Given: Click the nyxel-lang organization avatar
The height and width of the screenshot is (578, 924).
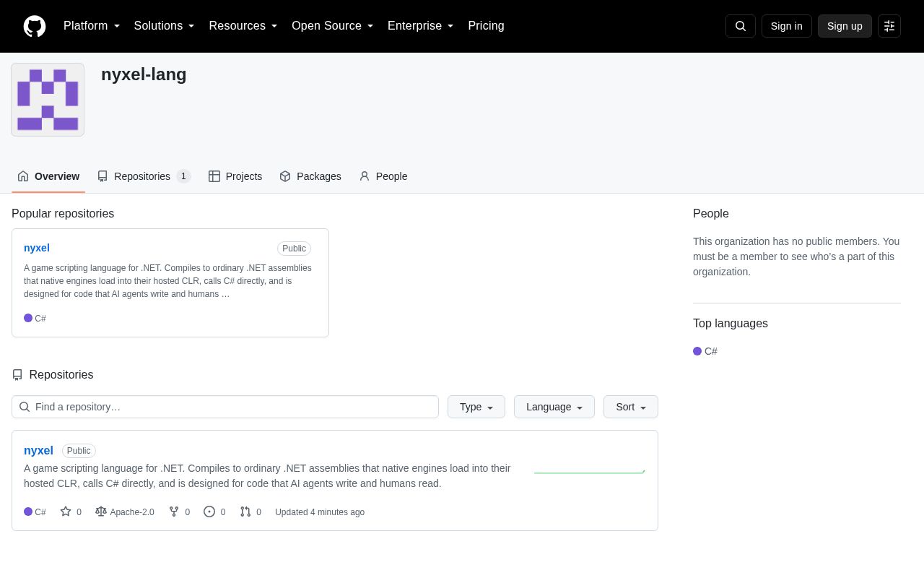Looking at the screenshot, I should 48,100.
